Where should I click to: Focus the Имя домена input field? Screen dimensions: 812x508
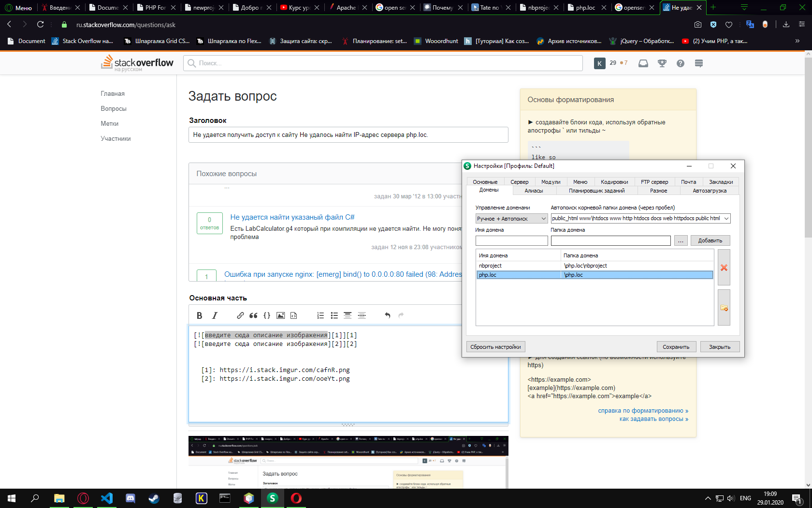511,240
